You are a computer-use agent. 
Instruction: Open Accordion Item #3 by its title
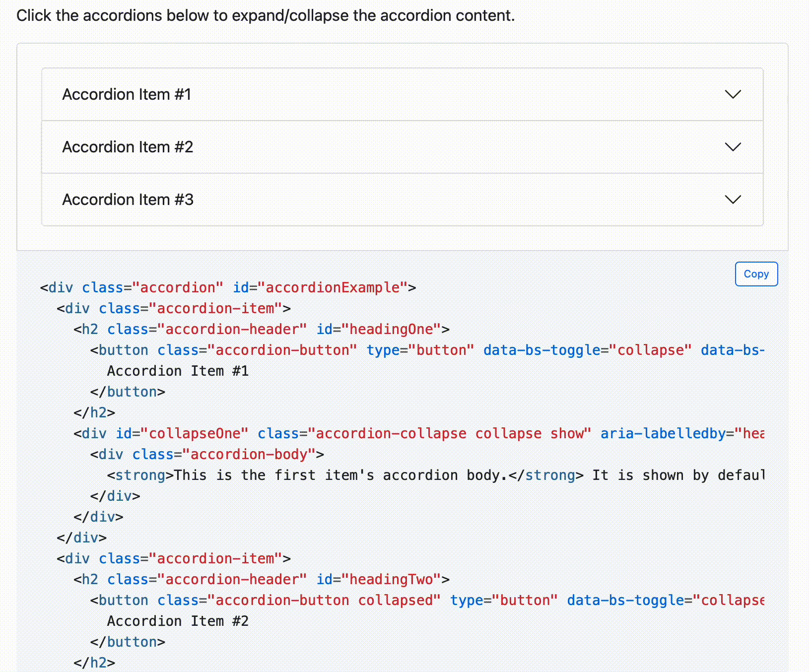coord(128,200)
